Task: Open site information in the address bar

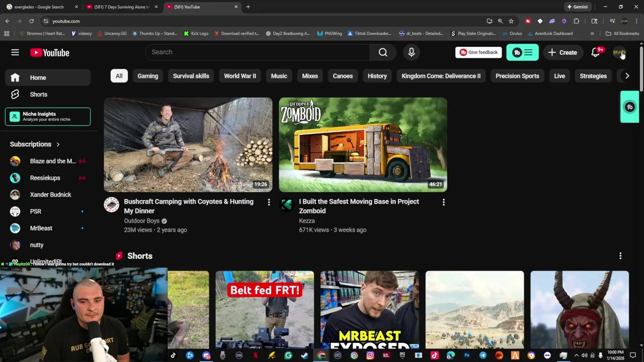Action: (46, 21)
